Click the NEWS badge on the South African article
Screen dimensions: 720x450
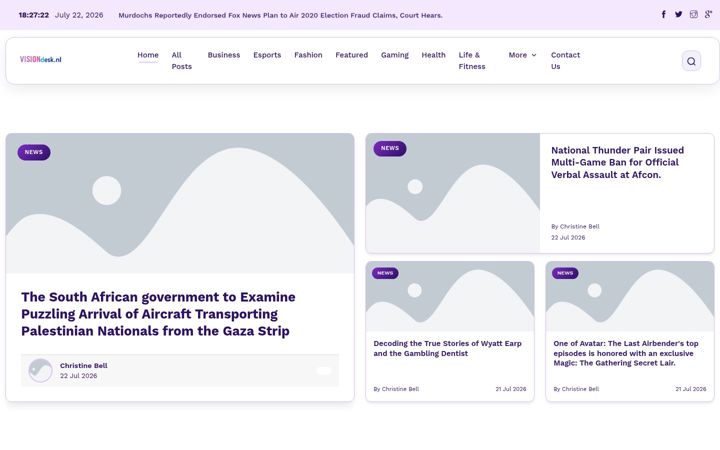coord(34,152)
